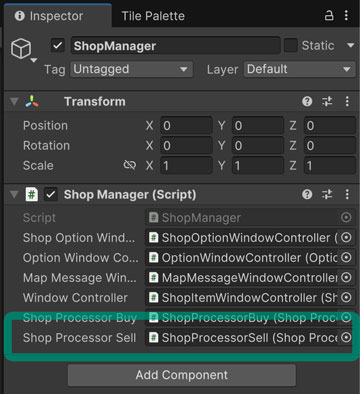Disable the Shop Manager script checkbox
This screenshot has width=360, height=394.
point(51,194)
